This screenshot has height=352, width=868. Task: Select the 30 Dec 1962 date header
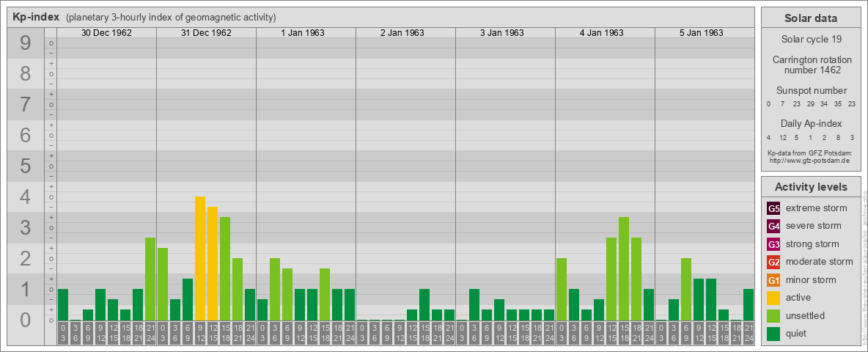(106, 33)
